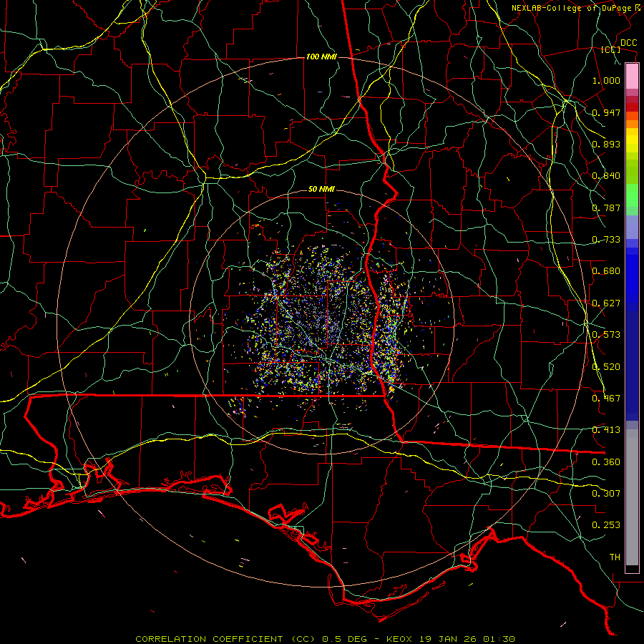
Task: Click the red segment of color scale
Action: (632, 107)
